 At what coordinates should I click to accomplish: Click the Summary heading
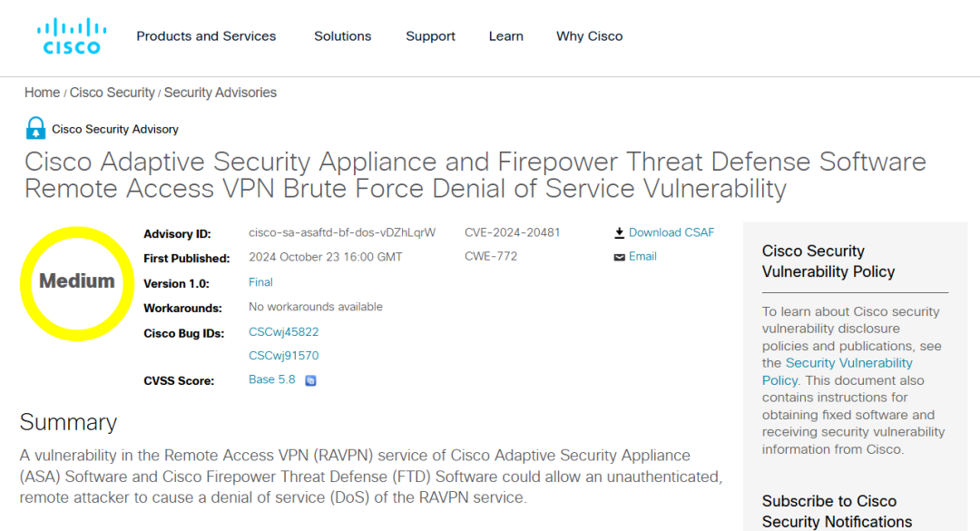click(68, 422)
